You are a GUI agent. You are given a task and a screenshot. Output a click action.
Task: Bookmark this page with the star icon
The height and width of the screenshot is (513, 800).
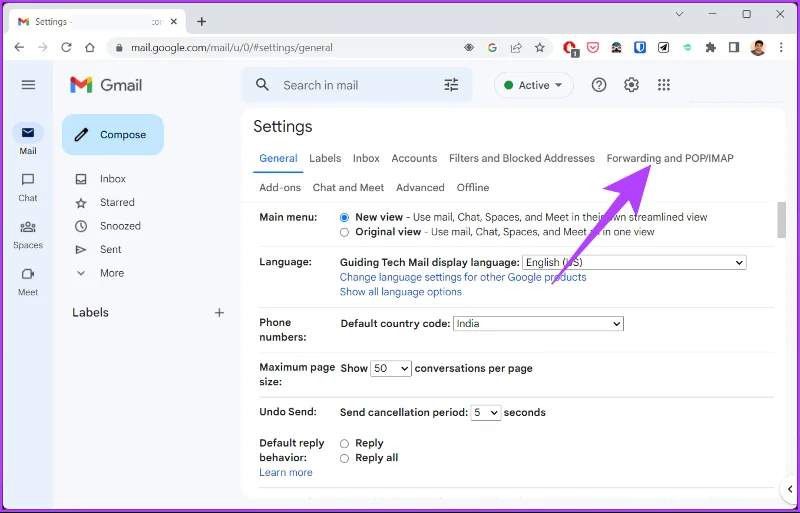(x=540, y=47)
